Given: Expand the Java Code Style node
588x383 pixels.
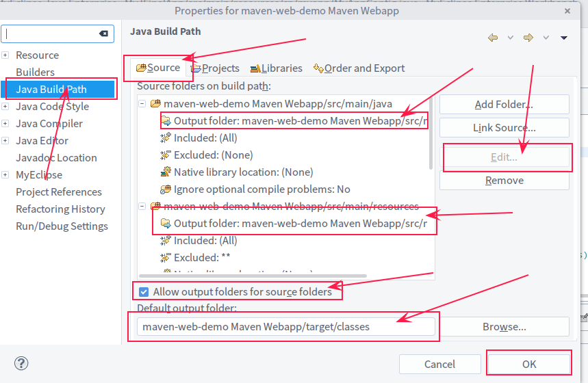Looking at the screenshot, I should tap(5, 107).
